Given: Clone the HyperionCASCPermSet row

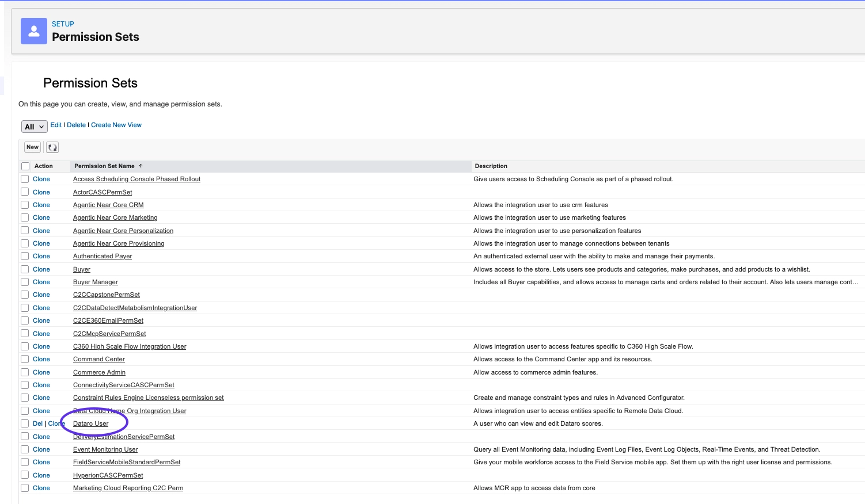Looking at the screenshot, I should pyautogui.click(x=41, y=475).
